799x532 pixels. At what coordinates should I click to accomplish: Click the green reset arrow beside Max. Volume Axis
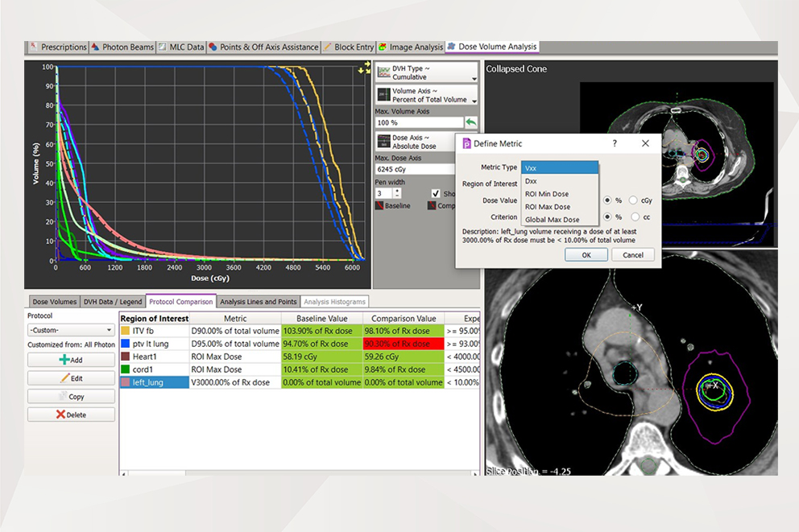click(x=471, y=122)
